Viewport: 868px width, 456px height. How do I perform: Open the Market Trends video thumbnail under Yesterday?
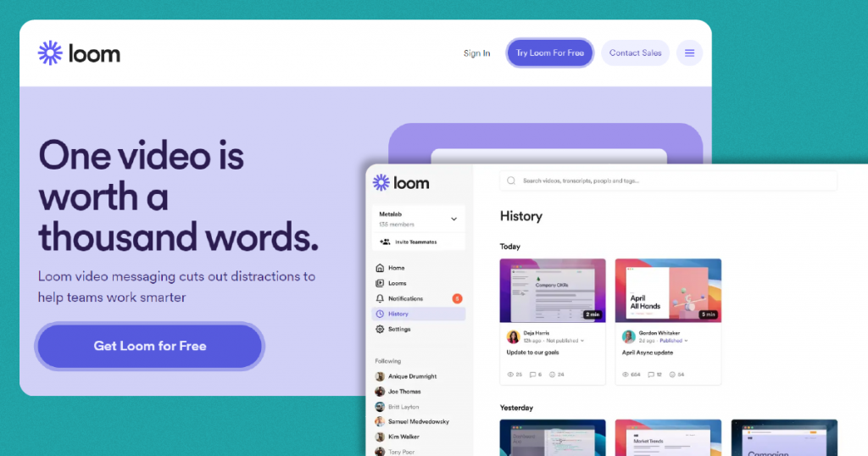click(x=668, y=437)
